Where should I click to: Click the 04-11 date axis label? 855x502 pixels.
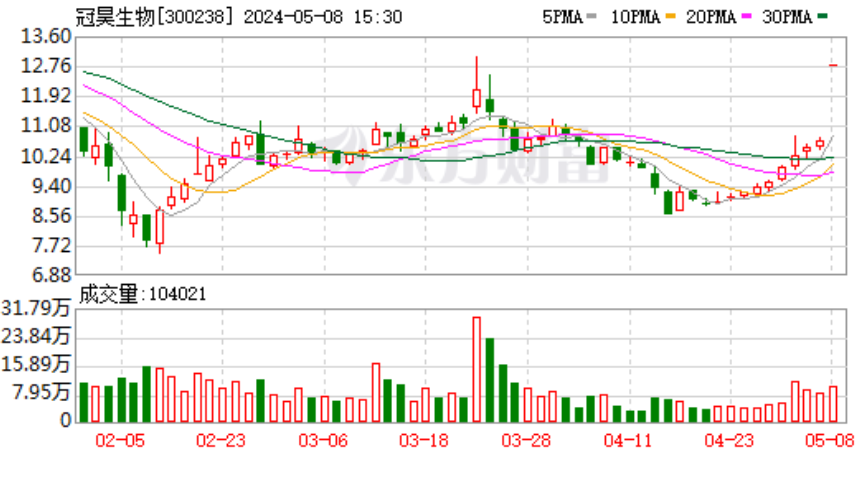click(628, 440)
